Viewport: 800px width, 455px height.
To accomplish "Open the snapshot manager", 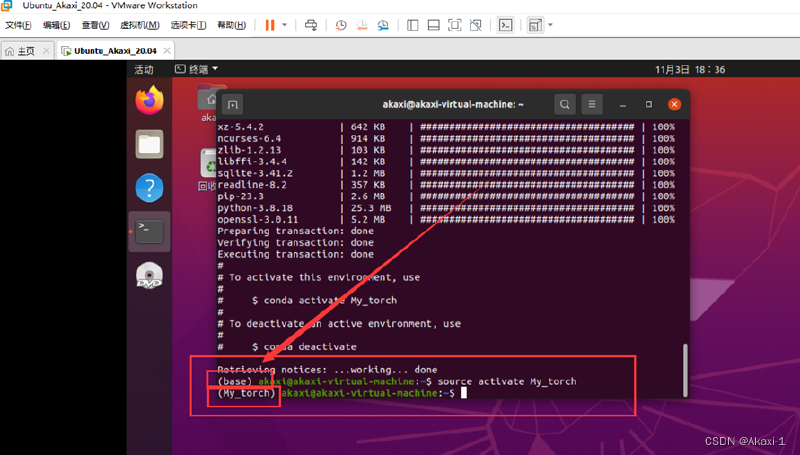I will coord(383,25).
